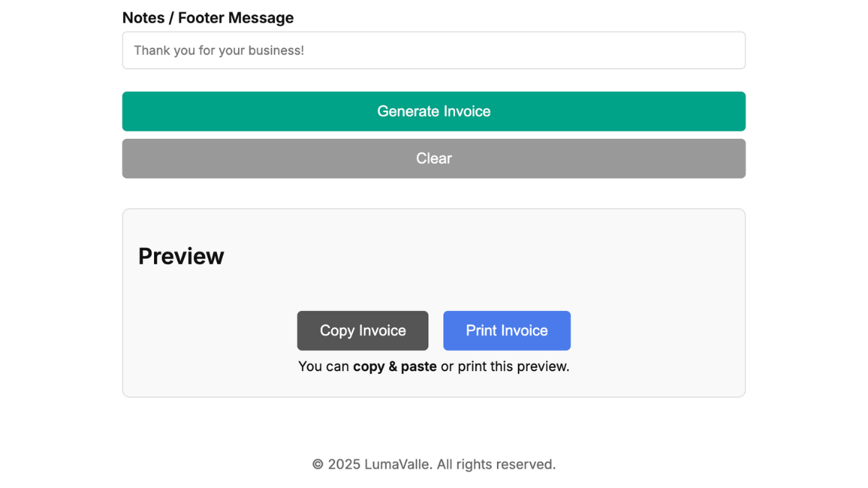Click the blue Print Invoice button
Viewport: 868px width, 488px height.
[506, 330]
